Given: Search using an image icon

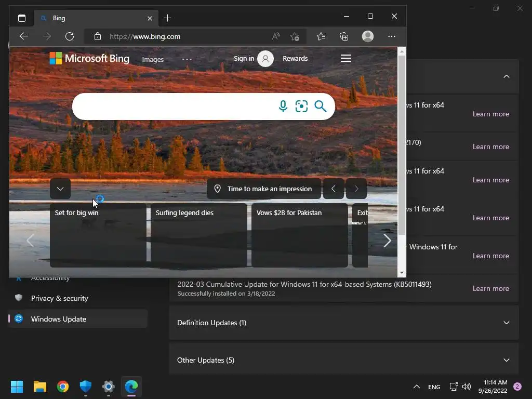Looking at the screenshot, I should click(x=301, y=106).
